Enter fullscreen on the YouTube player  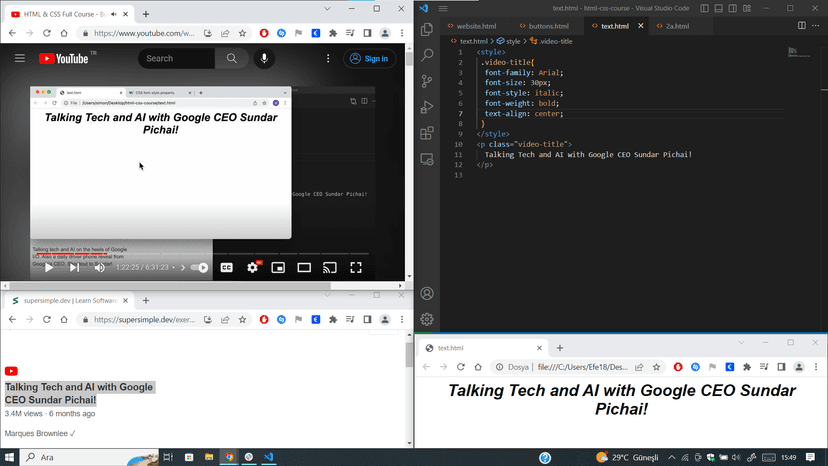click(x=355, y=267)
